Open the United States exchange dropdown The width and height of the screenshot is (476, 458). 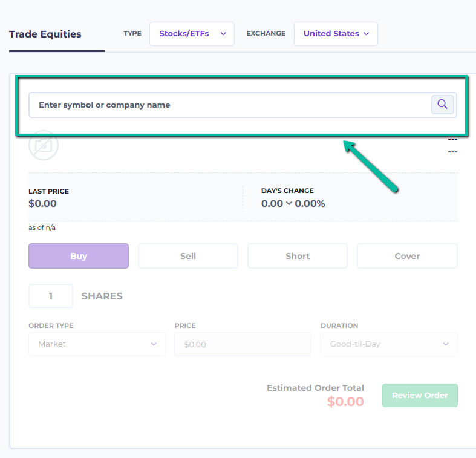coord(336,34)
